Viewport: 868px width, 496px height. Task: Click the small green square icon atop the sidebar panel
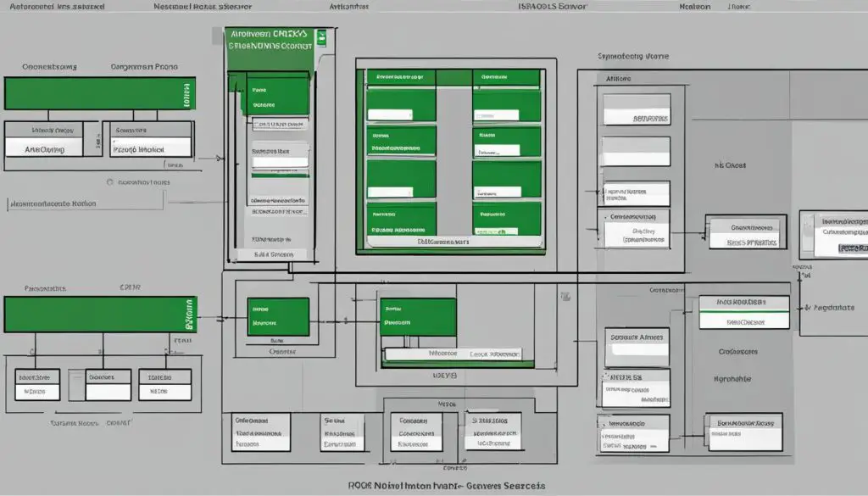[322, 37]
